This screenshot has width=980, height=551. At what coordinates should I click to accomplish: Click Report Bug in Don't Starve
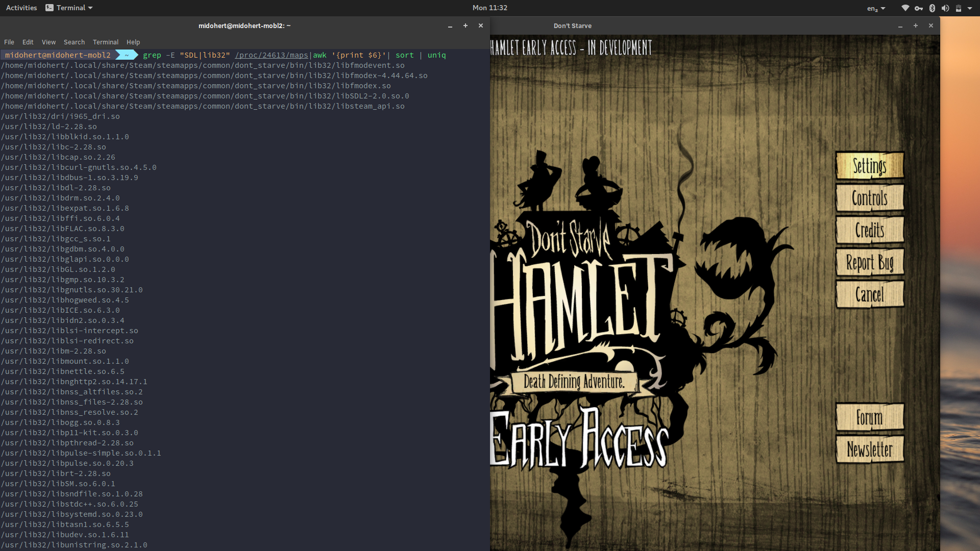coord(870,262)
